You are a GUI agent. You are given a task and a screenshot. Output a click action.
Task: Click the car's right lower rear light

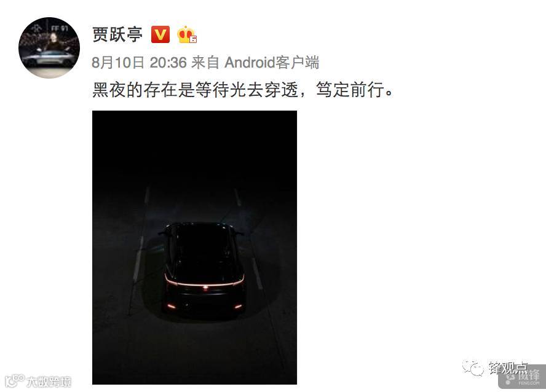[238, 306]
